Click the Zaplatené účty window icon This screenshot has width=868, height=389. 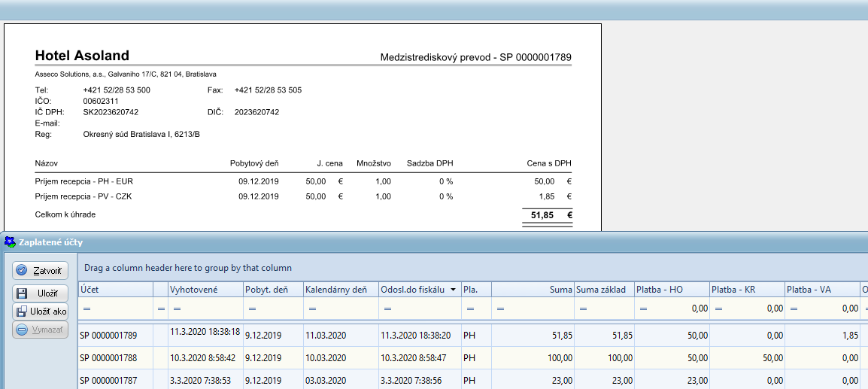(x=10, y=242)
